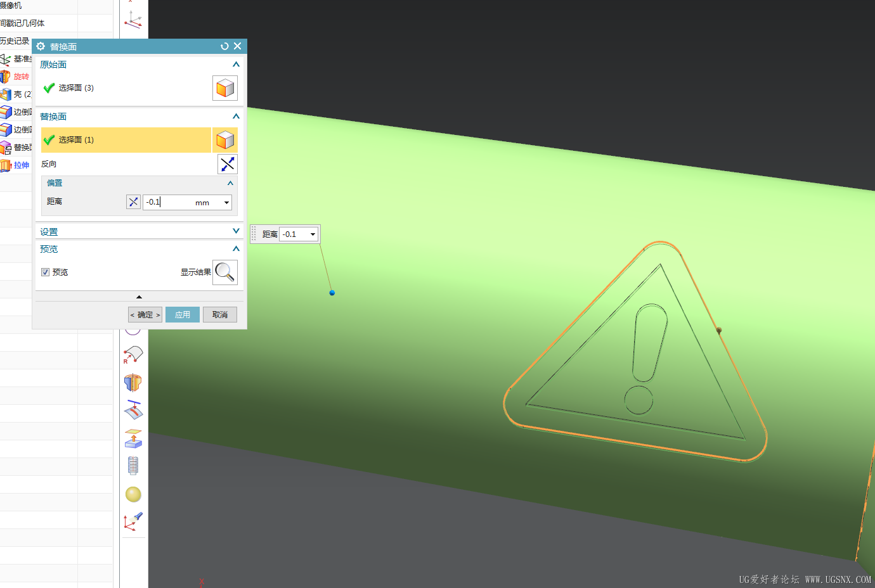Select the 拉伸 extrude feature in history
The height and width of the screenshot is (588, 875).
coord(16,165)
